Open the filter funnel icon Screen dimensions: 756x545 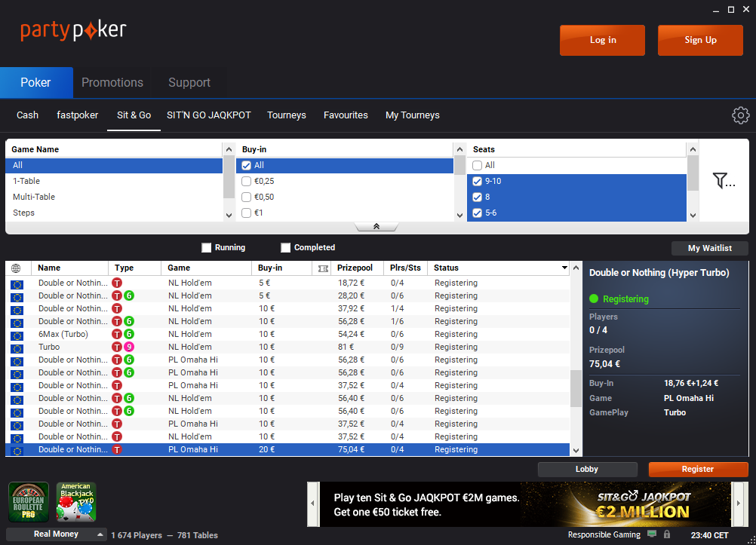coord(721,181)
